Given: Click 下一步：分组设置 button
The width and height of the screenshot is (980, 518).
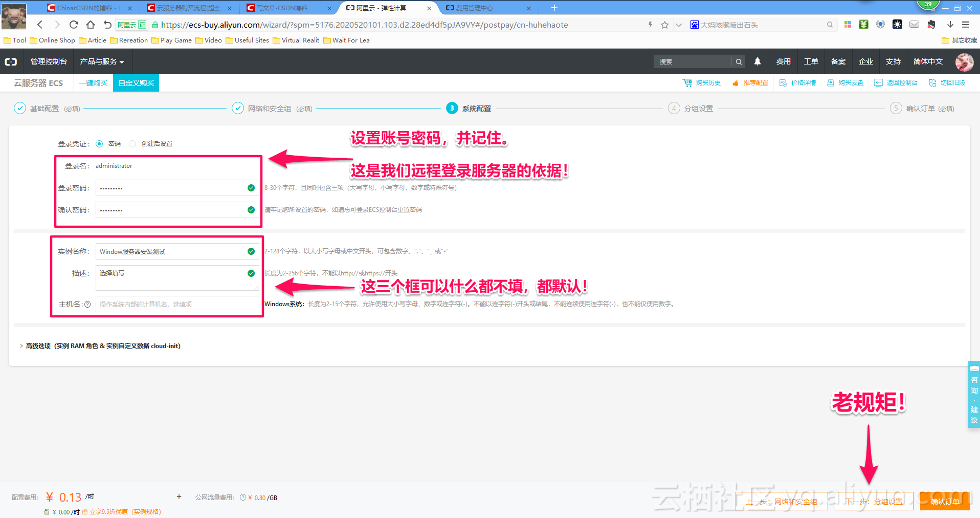Looking at the screenshot, I should (874, 502).
